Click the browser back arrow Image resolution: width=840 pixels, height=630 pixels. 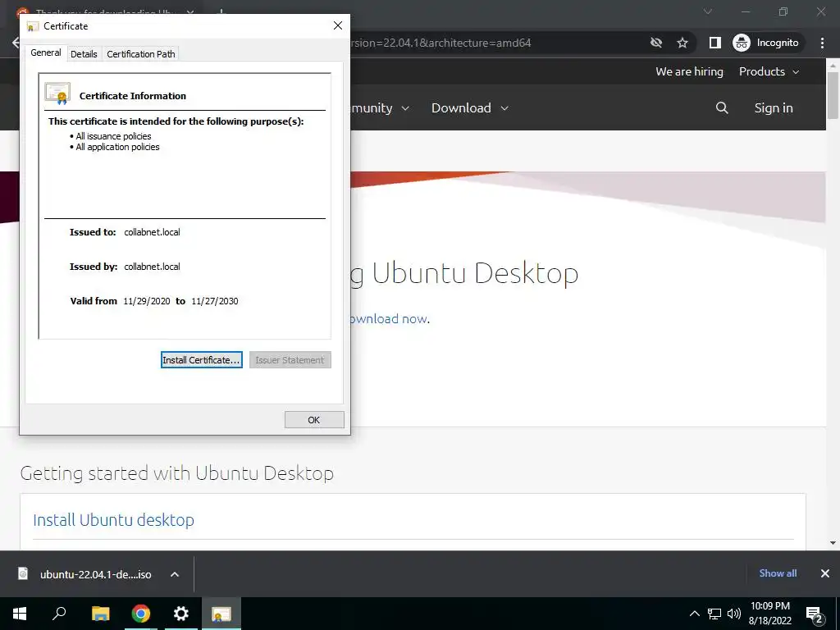(16, 43)
